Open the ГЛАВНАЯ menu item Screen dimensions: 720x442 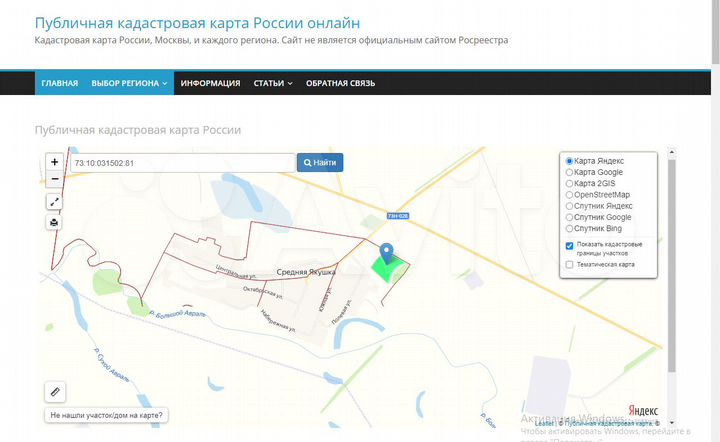coord(60,83)
